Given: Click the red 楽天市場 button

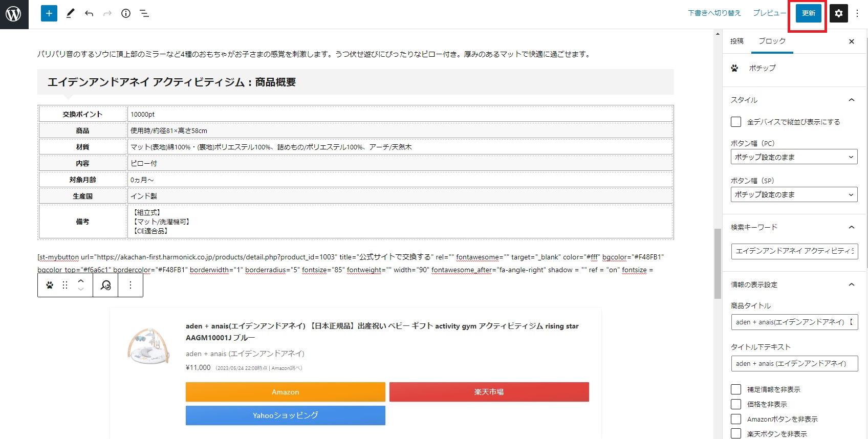Looking at the screenshot, I should [489, 392].
